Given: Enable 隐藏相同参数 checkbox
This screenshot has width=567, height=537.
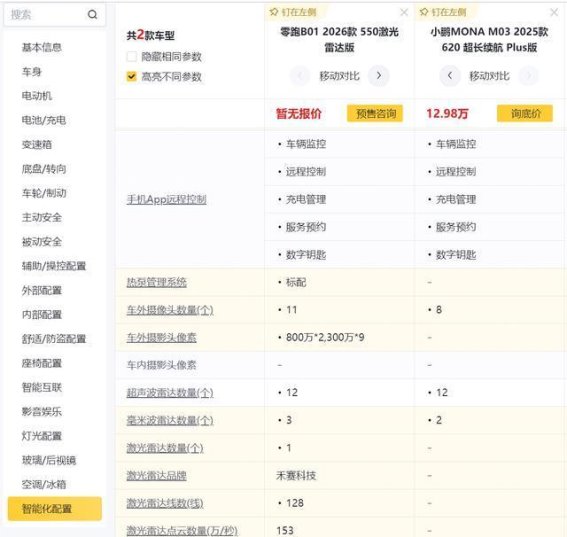Looking at the screenshot, I should pos(132,56).
